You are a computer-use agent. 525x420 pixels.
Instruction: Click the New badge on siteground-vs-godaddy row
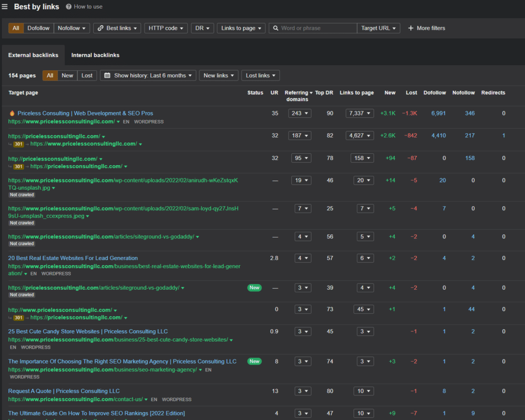coord(254,288)
